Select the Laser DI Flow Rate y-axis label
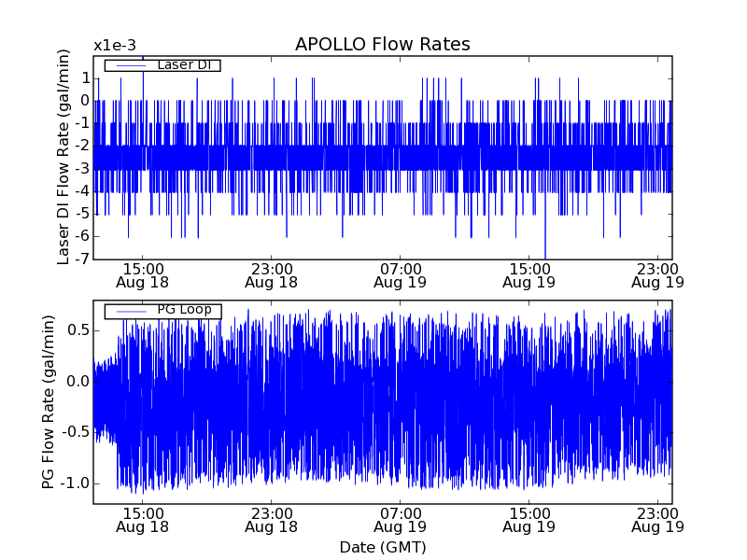 click(63, 157)
